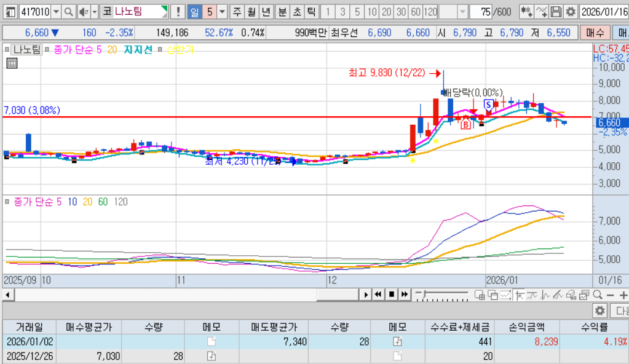
Task: Click the scrollbar left arrow
Action: [x=7, y=295]
